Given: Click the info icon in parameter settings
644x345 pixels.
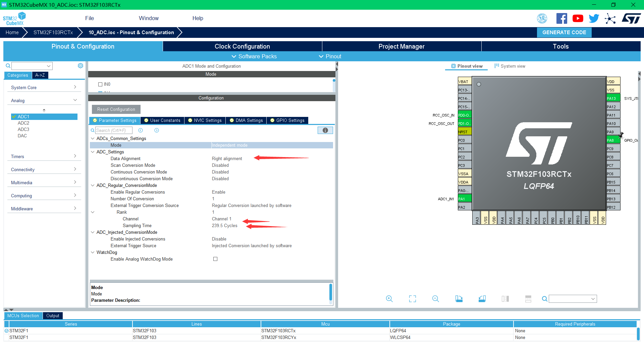Looking at the screenshot, I should (x=325, y=130).
